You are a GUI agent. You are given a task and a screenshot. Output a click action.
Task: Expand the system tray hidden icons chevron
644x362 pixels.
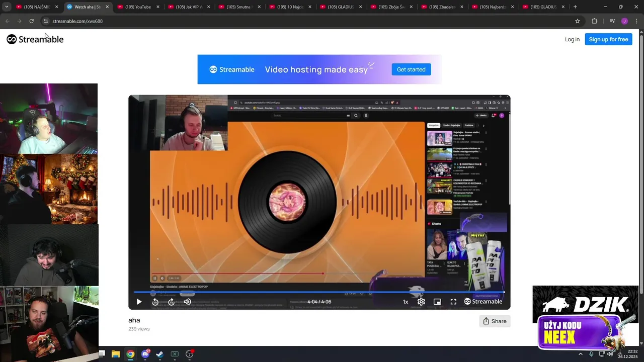(x=580, y=354)
